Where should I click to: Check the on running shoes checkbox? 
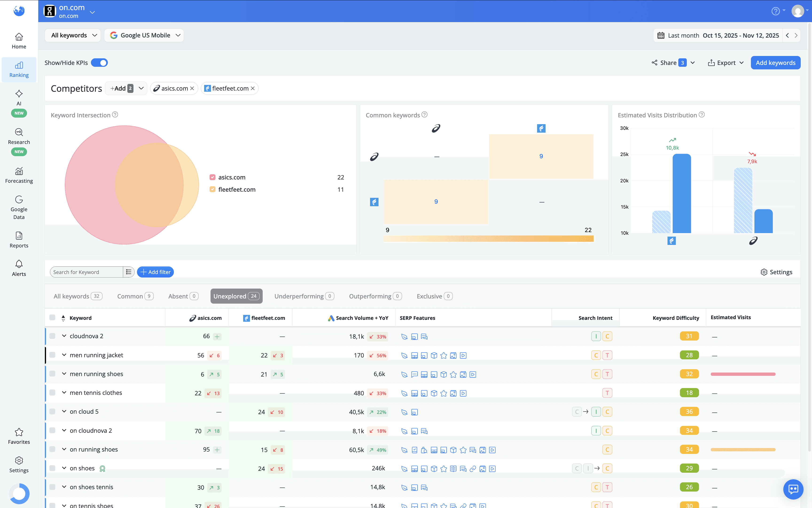[x=52, y=449]
